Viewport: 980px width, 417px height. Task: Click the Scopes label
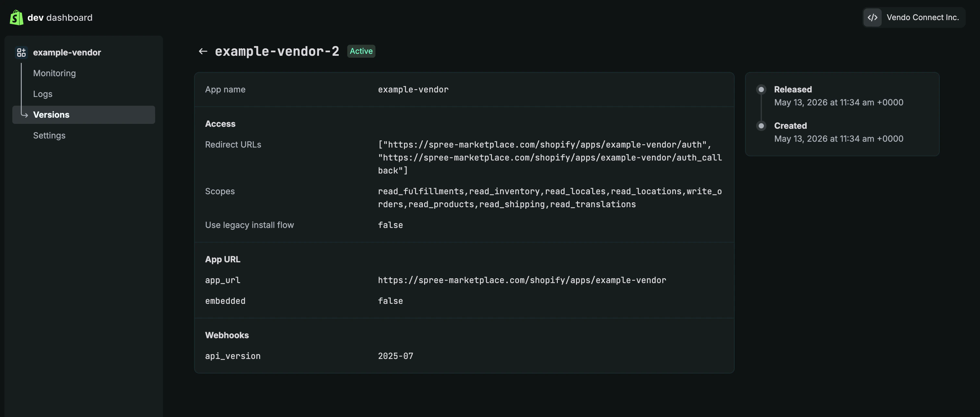click(x=220, y=191)
